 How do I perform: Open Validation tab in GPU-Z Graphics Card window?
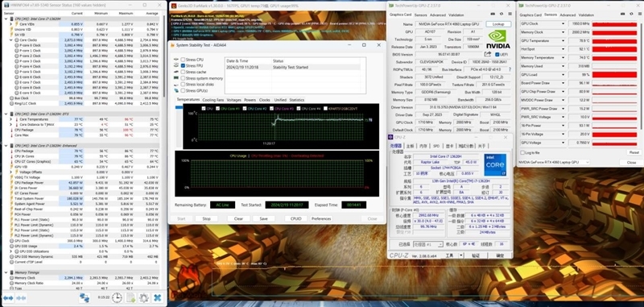point(456,15)
